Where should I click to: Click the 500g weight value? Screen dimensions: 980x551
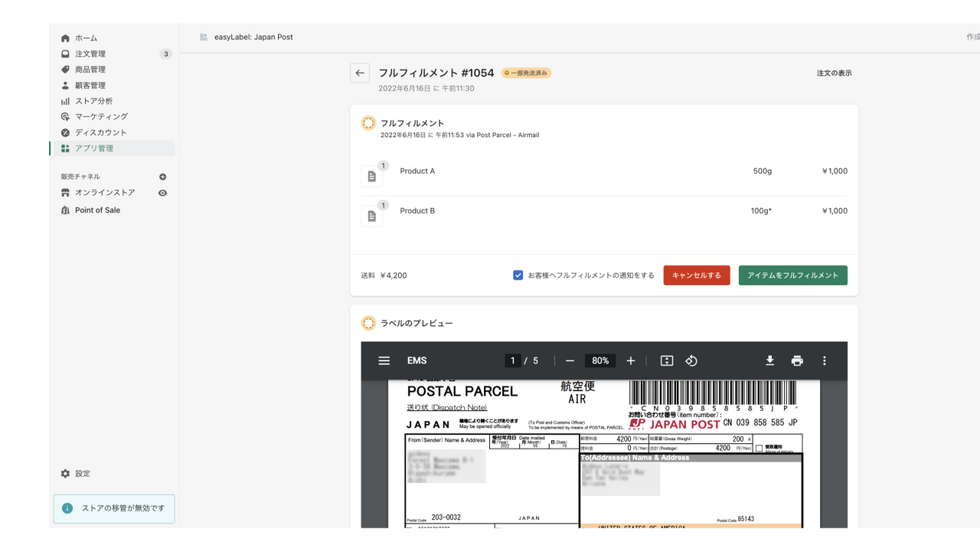point(763,171)
